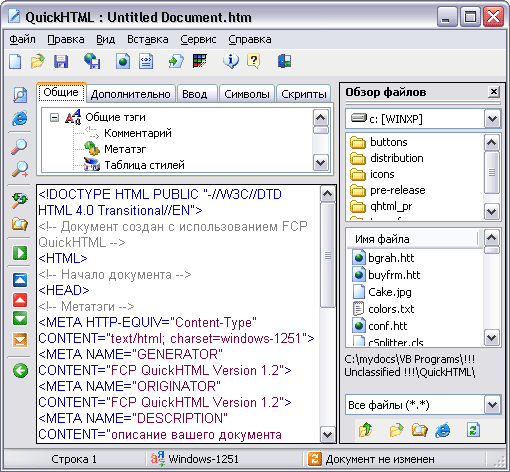Click the Internet Explorer sidebar icon
The image size is (510, 472).
click(20, 118)
